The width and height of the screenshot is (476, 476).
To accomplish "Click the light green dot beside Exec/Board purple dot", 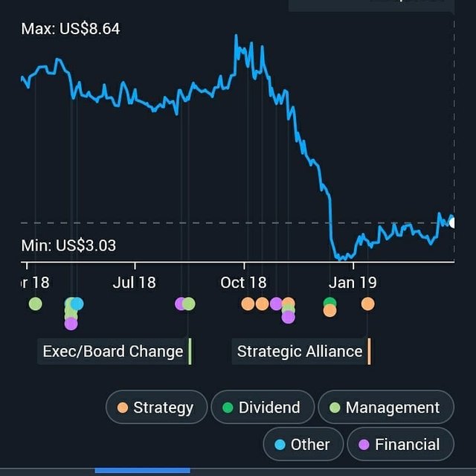I will [189, 303].
